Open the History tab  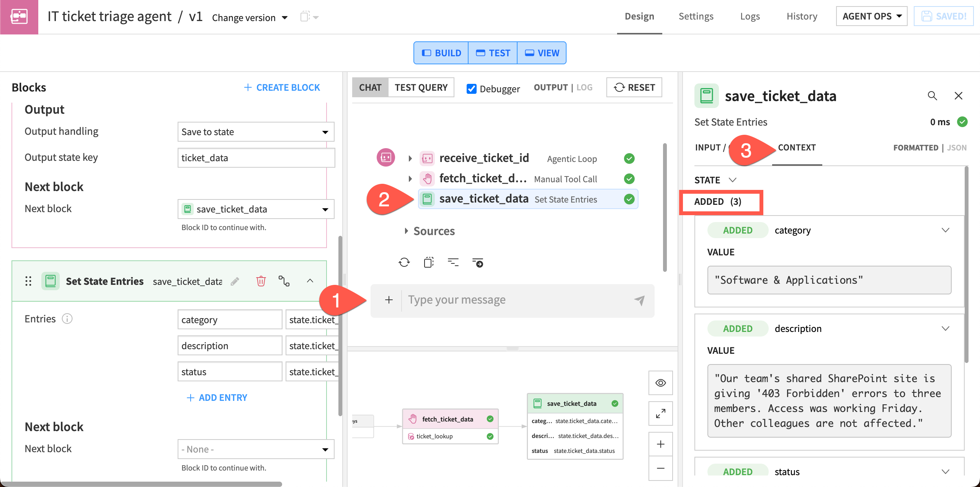(x=802, y=16)
